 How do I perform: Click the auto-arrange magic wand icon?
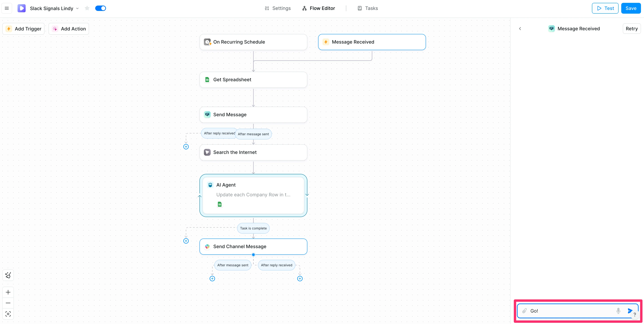pos(8,275)
